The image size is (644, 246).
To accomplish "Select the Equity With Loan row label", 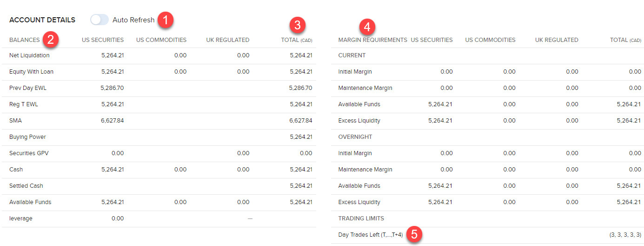I will click(31, 72).
